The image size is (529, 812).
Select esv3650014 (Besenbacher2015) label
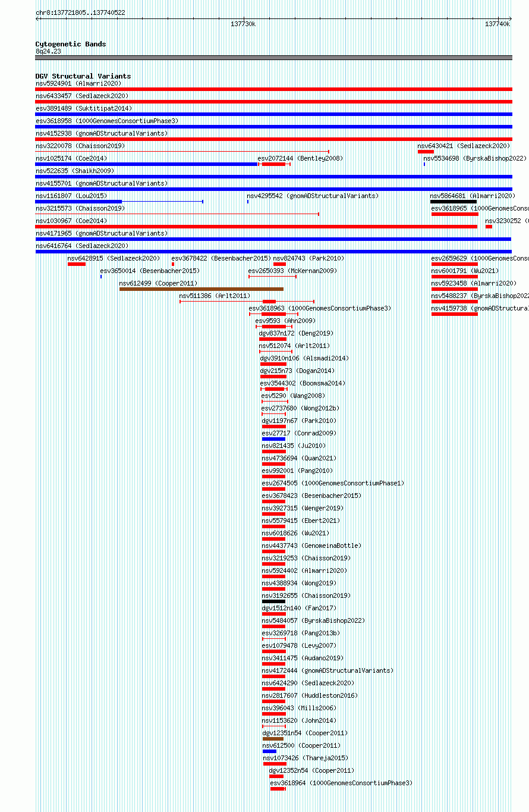pyautogui.click(x=150, y=271)
